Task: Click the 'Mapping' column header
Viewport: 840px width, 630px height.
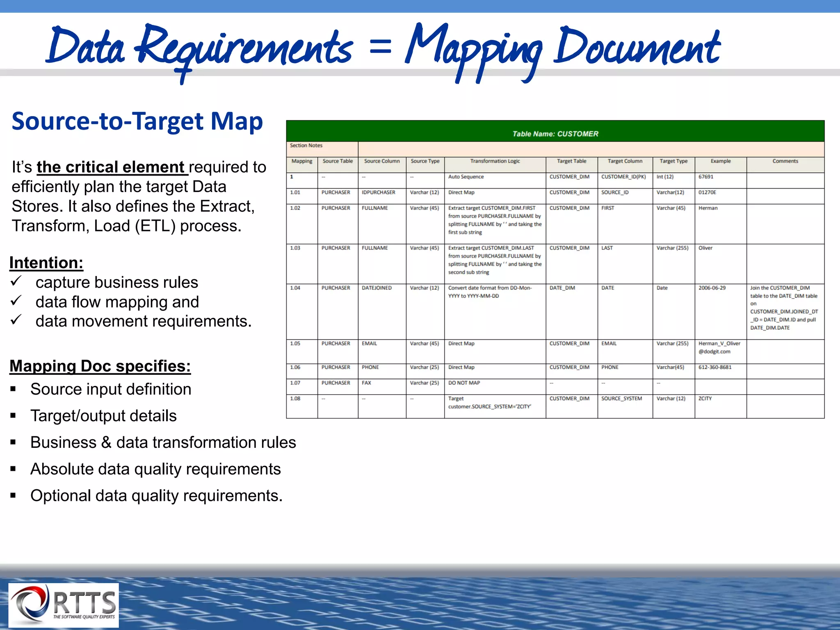Action: tap(302, 164)
